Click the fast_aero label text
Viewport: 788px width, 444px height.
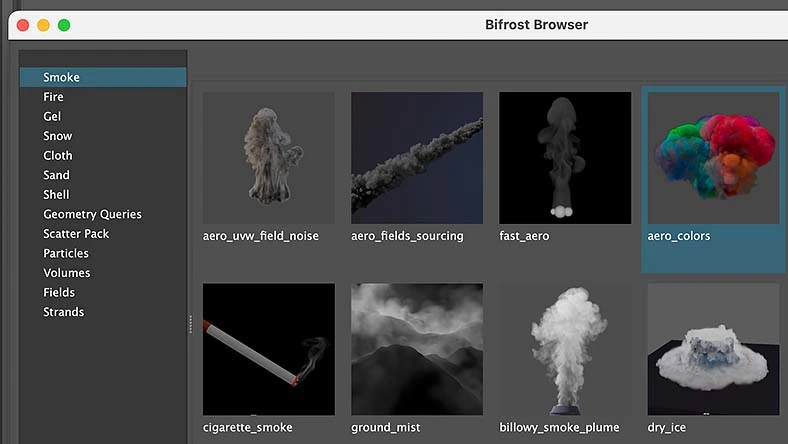pyautogui.click(x=524, y=236)
